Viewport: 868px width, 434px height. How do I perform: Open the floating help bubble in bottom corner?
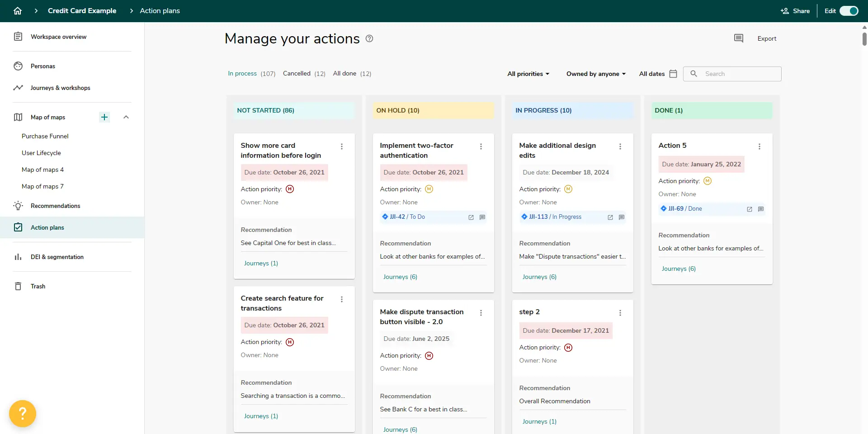tap(22, 413)
